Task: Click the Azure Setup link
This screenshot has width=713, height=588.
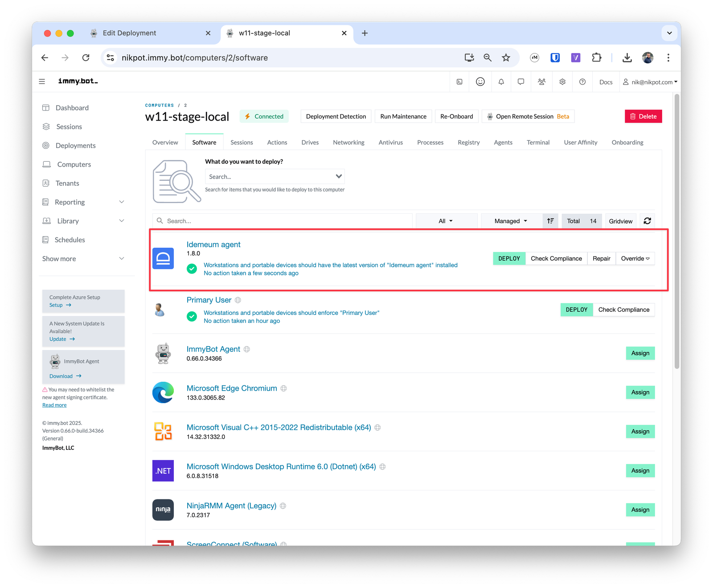Action: coord(60,305)
